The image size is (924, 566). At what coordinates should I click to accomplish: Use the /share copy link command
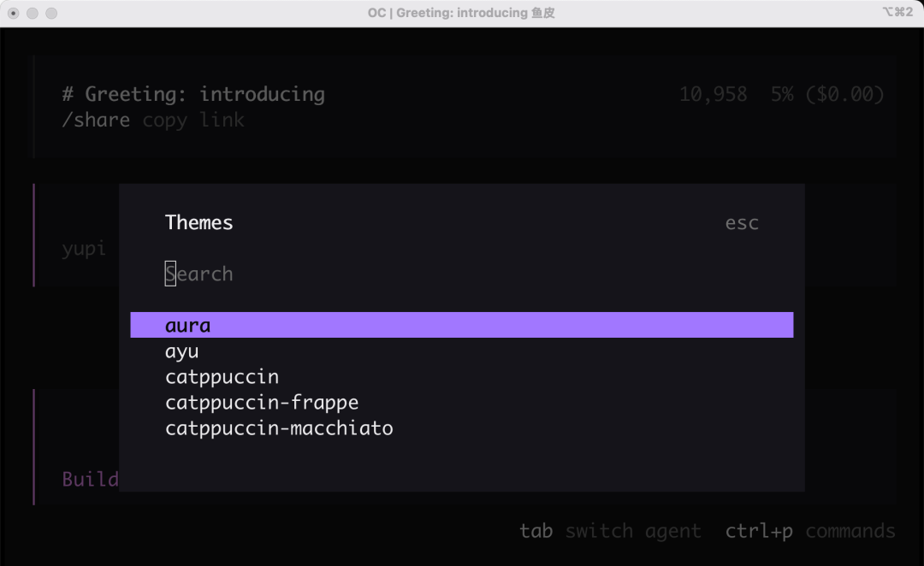pyautogui.click(x=151, y=120)
